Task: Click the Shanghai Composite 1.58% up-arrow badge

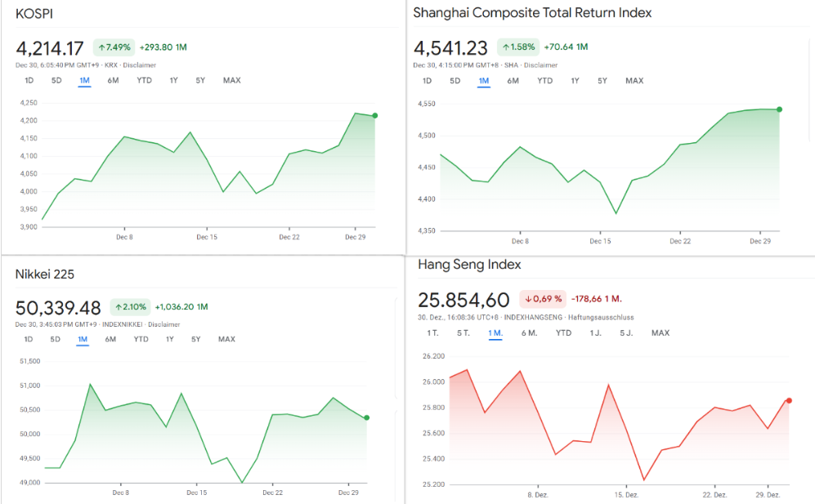Action: point(518,47)
